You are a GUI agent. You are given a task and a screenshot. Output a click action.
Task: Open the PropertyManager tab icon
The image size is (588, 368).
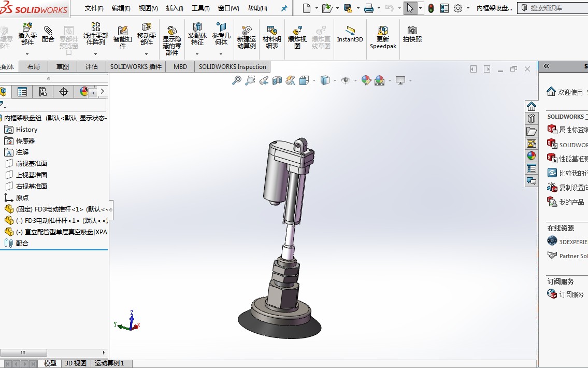[22, 92]
